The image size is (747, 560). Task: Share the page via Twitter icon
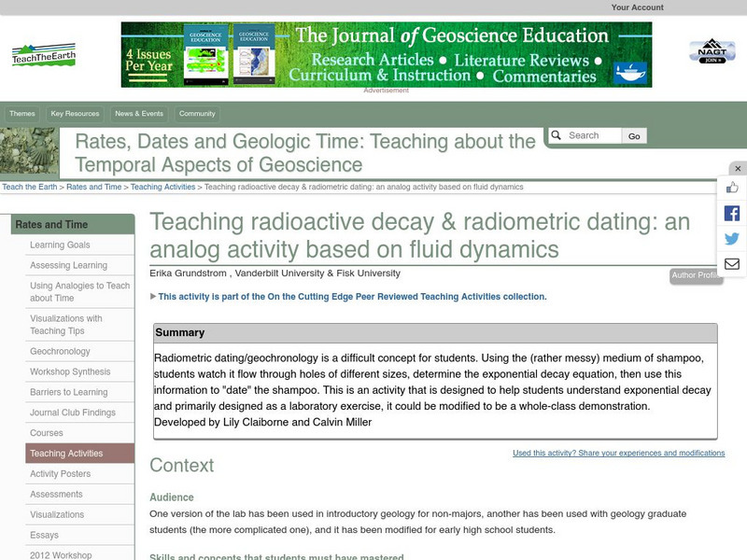(x=732, y=238)
